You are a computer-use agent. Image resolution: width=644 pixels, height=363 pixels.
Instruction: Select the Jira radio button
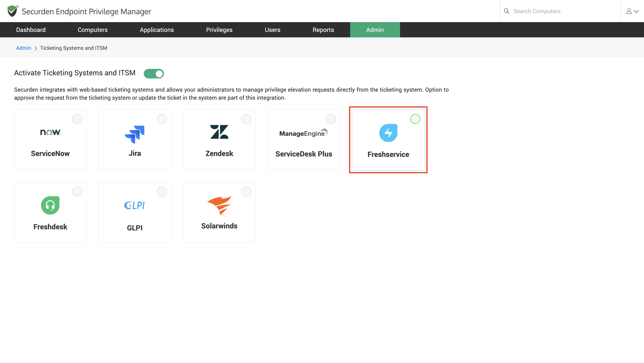pos(161,119)
